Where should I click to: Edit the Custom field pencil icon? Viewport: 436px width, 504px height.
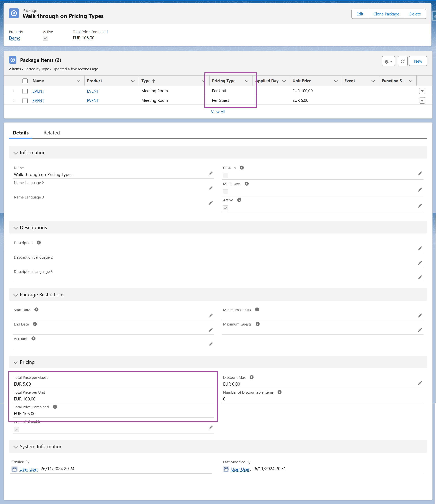click(x=420, y=173)
